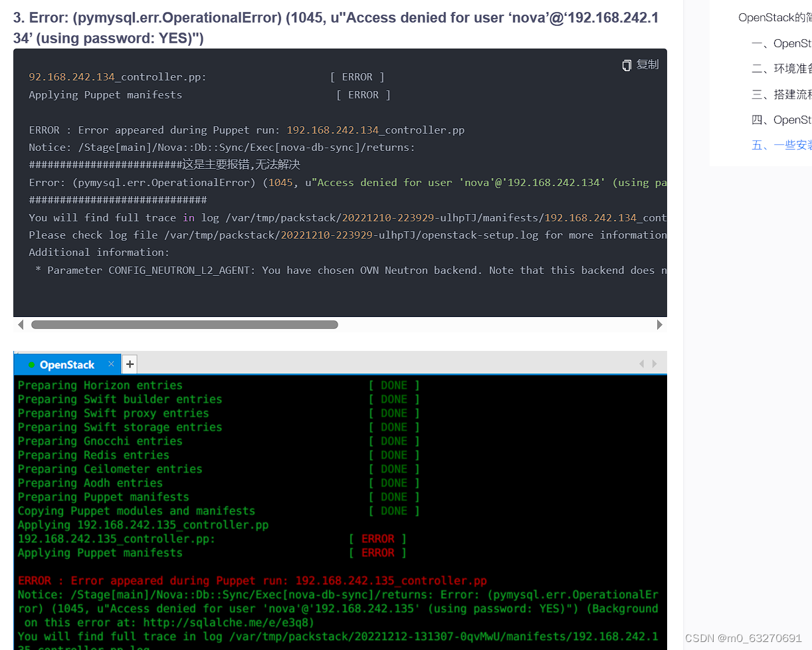Viewport: 812px width, 650px height.
Task: Open the 一、OpenSt table of contents link
Action: tap(781, 43)
